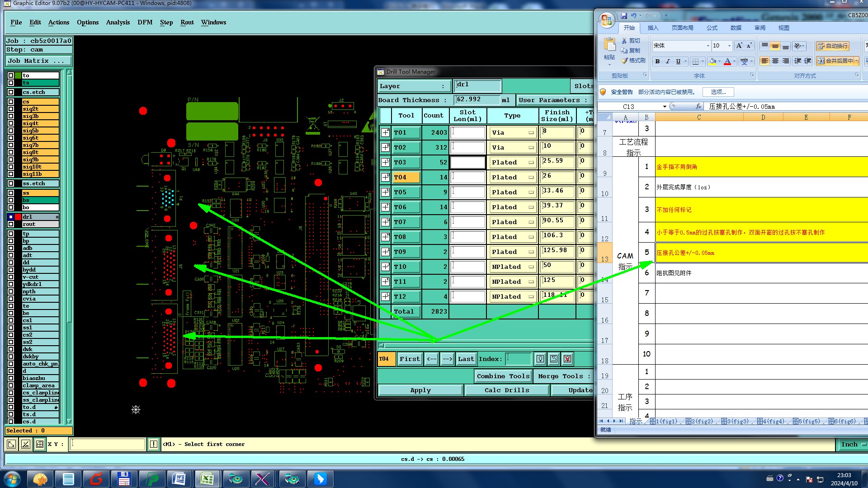Click the red-crossed clear highlight icon
Screen dimensions: 868x488
click(567, 359)
